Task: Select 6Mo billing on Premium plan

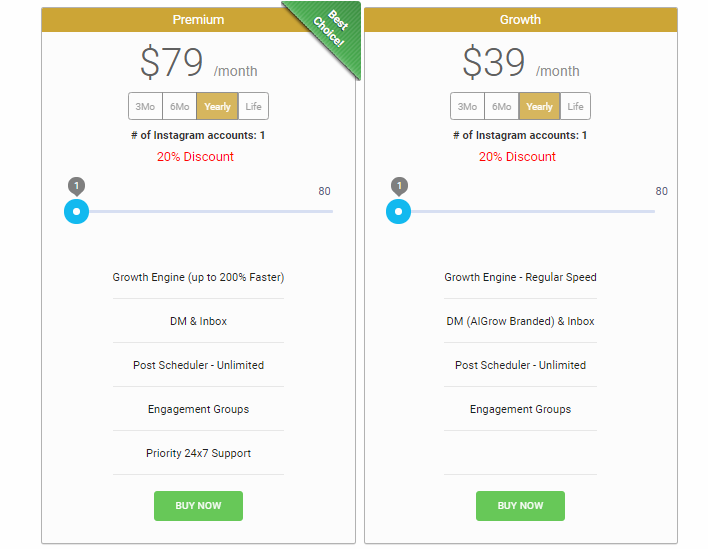Action: coord(180,107)
